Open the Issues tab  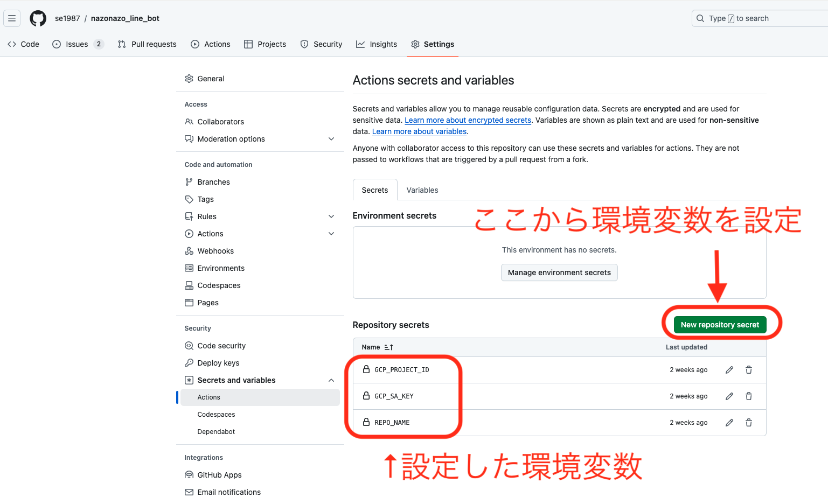(x=78, y=44)
